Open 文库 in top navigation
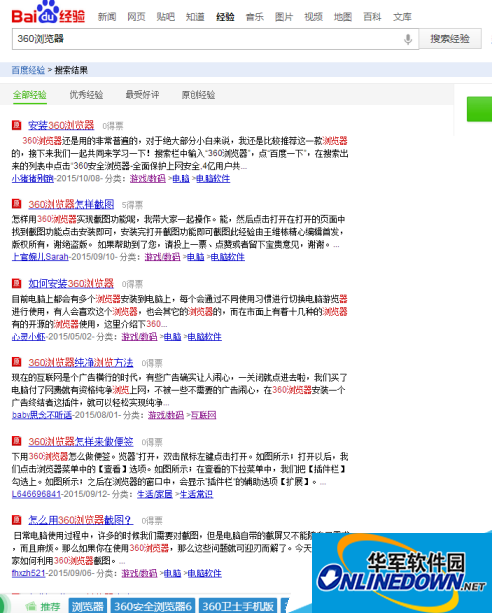 coord(402,17)
